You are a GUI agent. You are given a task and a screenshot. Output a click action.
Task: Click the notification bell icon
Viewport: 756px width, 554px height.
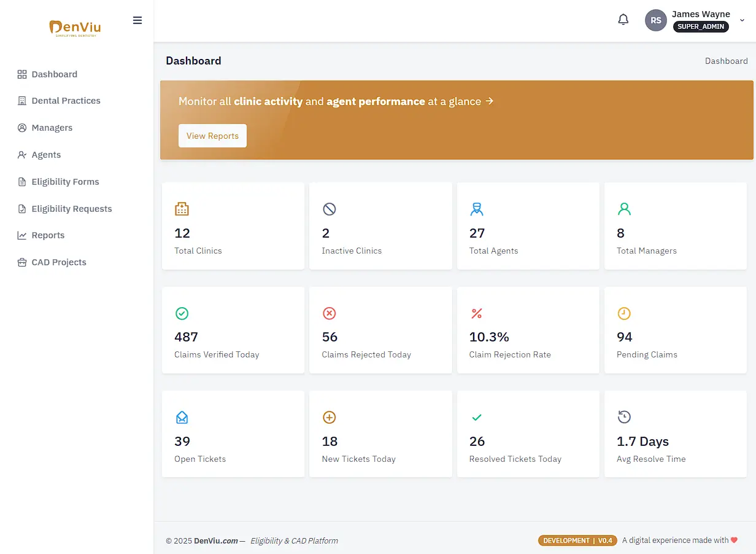pyautogui.click(x=623, y=20)
